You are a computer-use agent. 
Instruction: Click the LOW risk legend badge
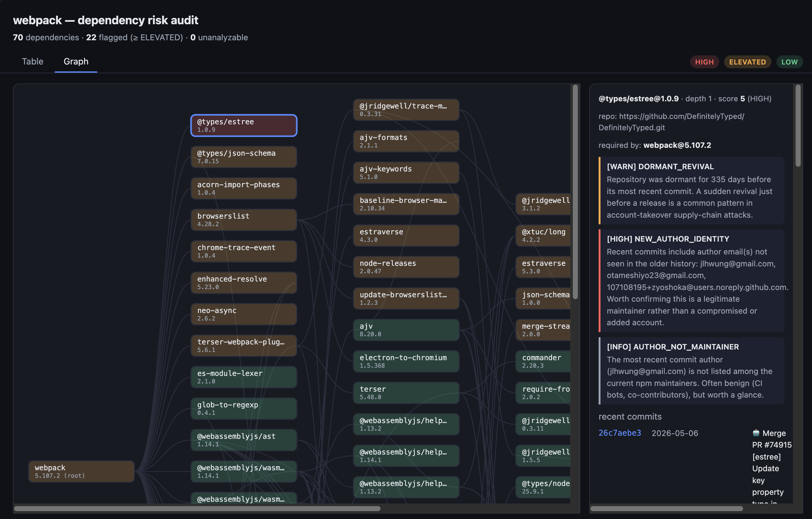tap(789, 62)
